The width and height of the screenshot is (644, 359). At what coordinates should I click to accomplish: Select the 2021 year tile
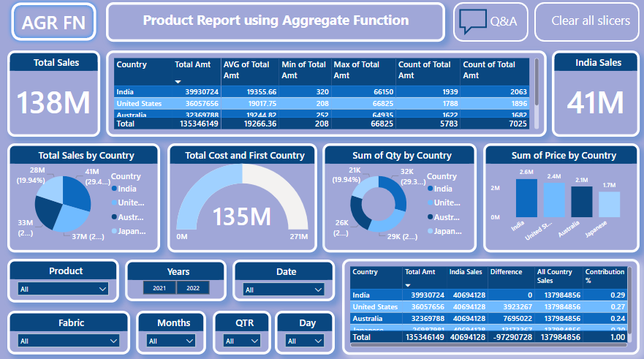(159, 288)
